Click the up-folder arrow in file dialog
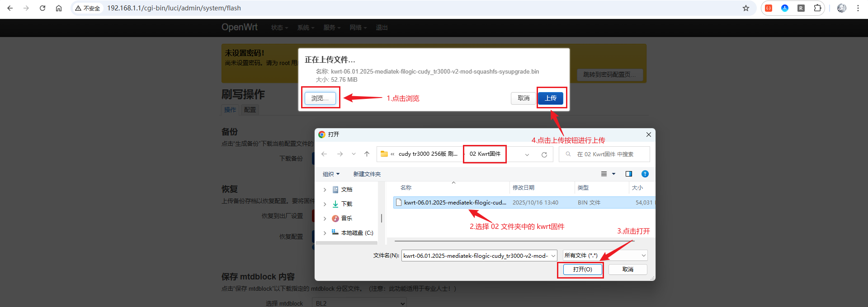This screenshot has height=307, width=868. point(367,154)
